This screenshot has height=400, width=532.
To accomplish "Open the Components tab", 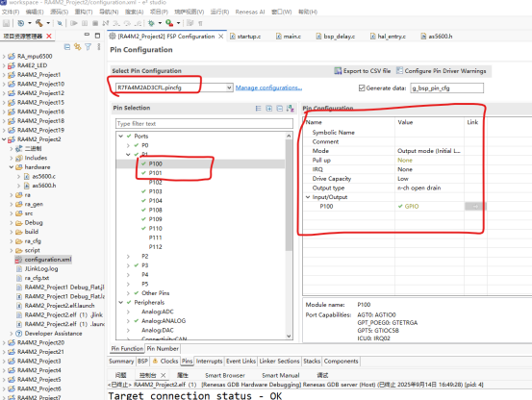I will 341,362.
